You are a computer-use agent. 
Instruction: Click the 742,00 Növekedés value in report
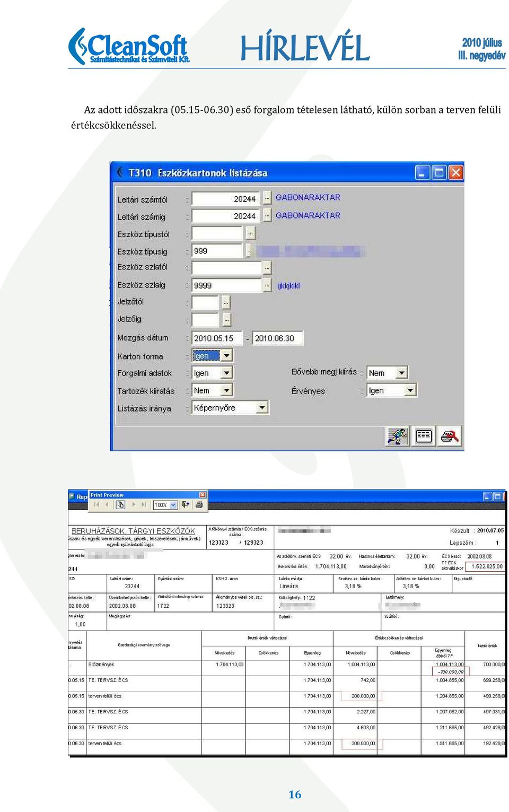pos(368,680)
